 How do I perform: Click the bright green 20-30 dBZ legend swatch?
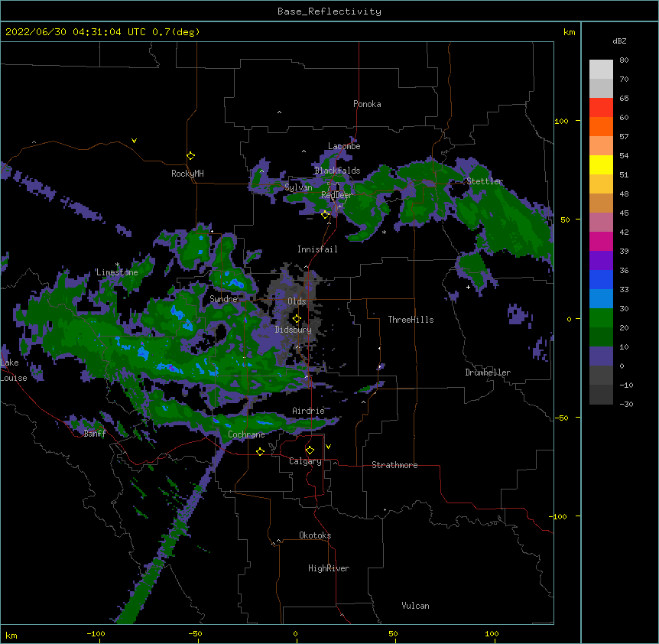601,318
